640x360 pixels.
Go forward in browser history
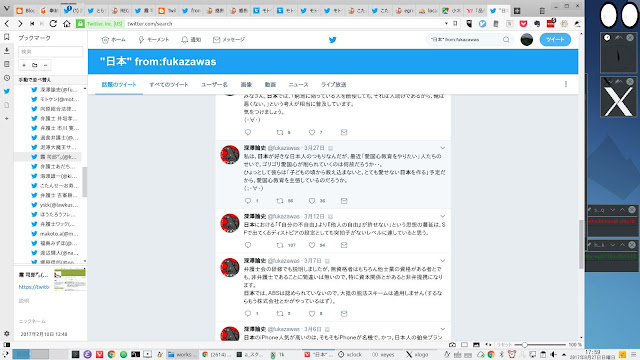[20, 24]
